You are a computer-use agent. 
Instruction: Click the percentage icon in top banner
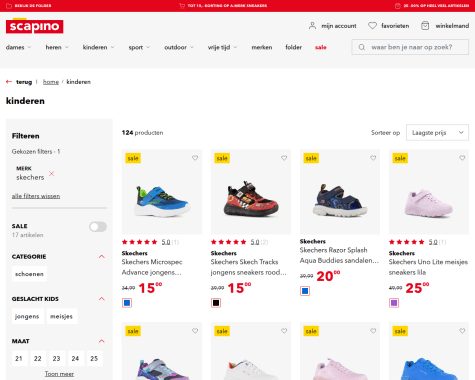click(398, 6)
